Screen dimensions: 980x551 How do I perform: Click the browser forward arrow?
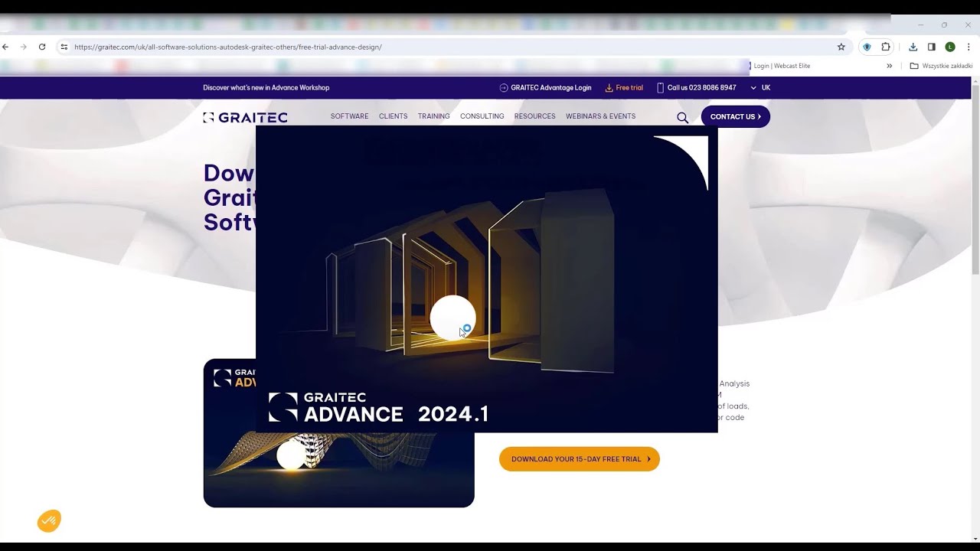[x=24, y=47]
